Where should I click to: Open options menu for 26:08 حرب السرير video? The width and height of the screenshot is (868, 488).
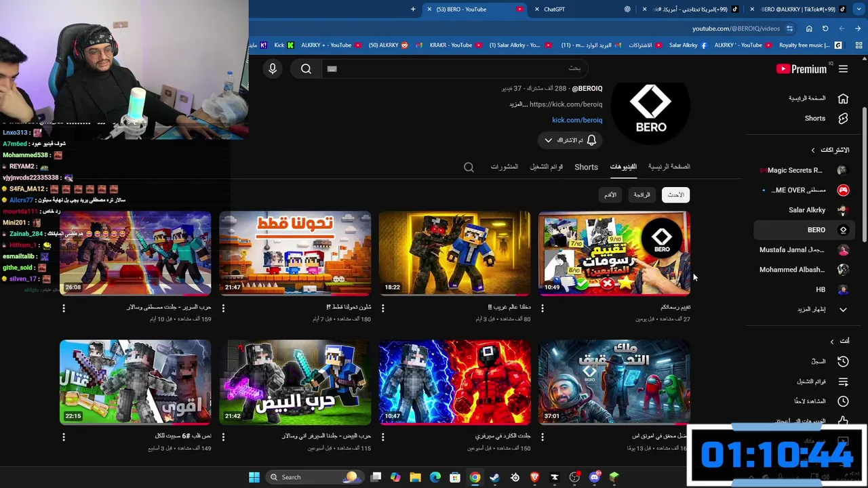coord(64,308)
